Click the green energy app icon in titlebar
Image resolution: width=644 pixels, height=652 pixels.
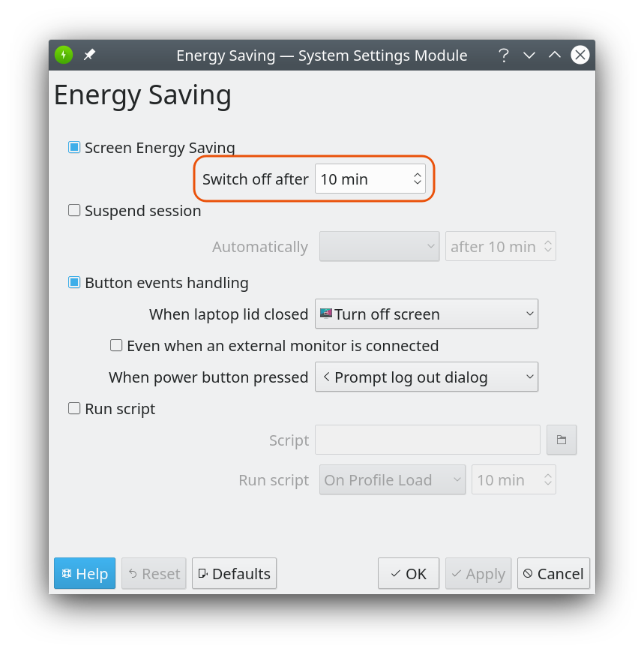click(x=64, y=55)
